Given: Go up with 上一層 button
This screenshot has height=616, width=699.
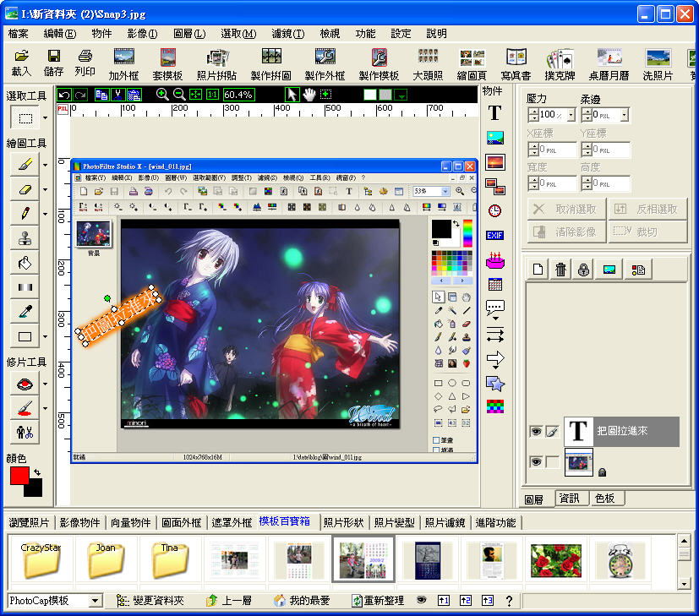Looking at the screenshot, I should pos(229,601).
